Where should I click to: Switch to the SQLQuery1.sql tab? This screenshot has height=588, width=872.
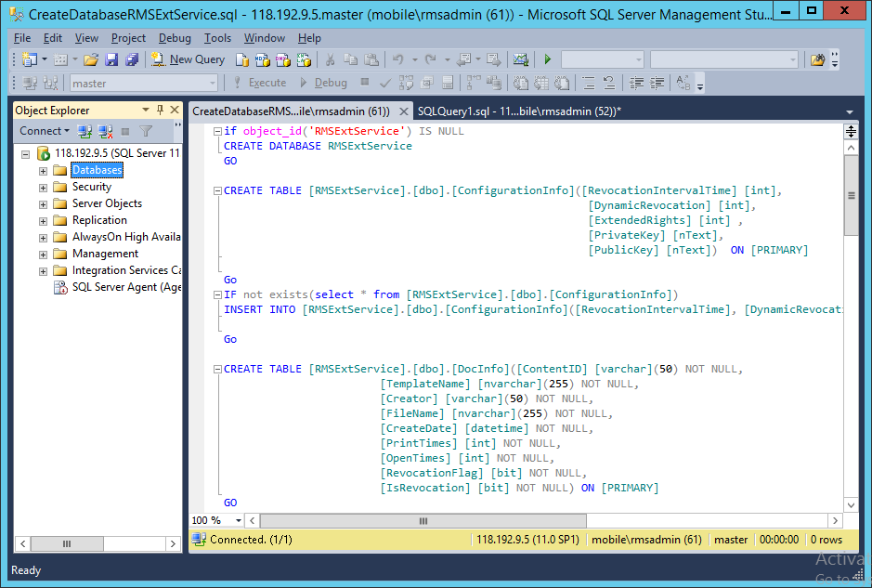(x=519, y=111)
